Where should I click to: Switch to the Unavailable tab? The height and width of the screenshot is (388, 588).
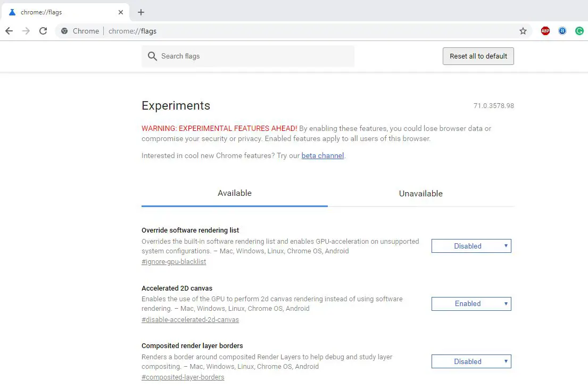coord(420,193)
